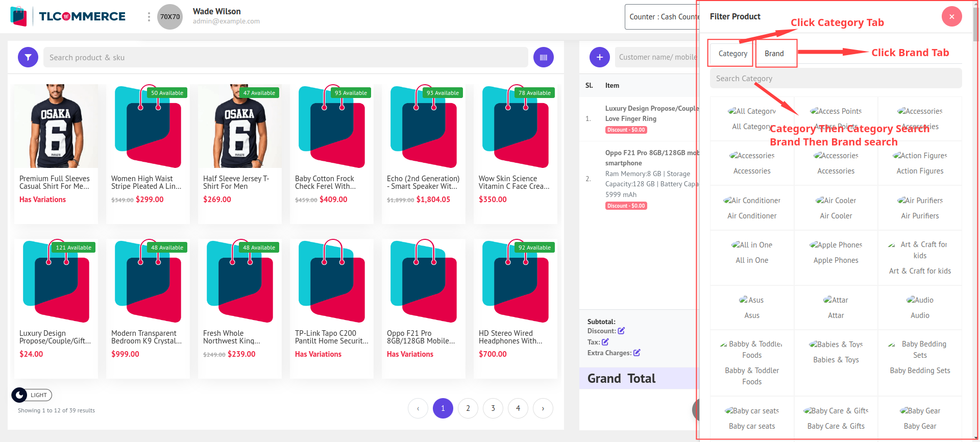Click the Search Category input field

[x=836, y=79]
